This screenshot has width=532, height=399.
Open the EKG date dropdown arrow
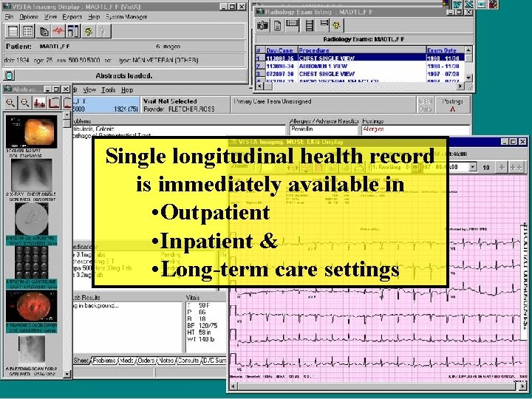(473, 167)
